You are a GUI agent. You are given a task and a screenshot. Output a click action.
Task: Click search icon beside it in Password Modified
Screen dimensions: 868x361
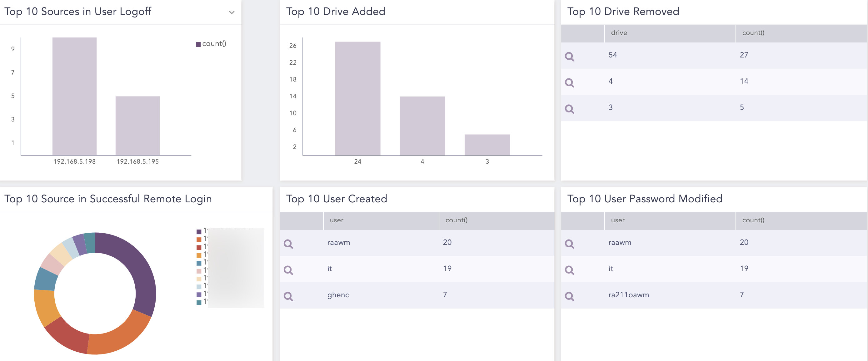[569, 270]
